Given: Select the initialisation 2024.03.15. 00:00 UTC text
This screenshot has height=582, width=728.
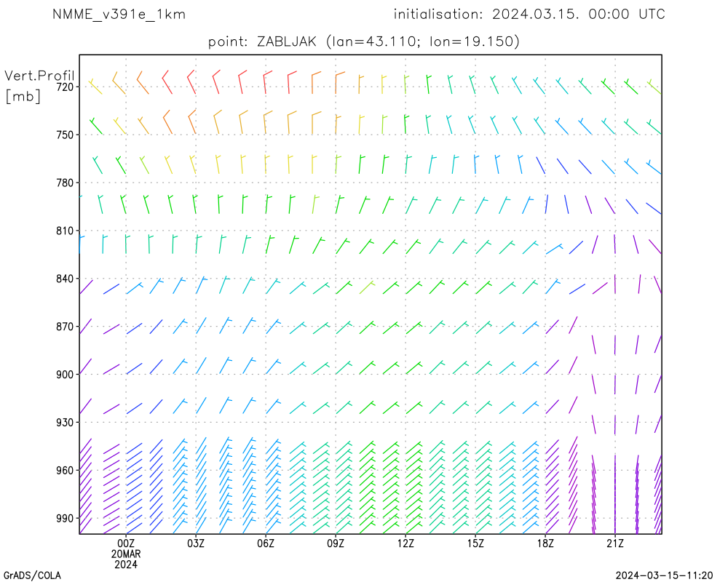Looking at the screenshot, I should pyautogui.click(x=529, y=15).
